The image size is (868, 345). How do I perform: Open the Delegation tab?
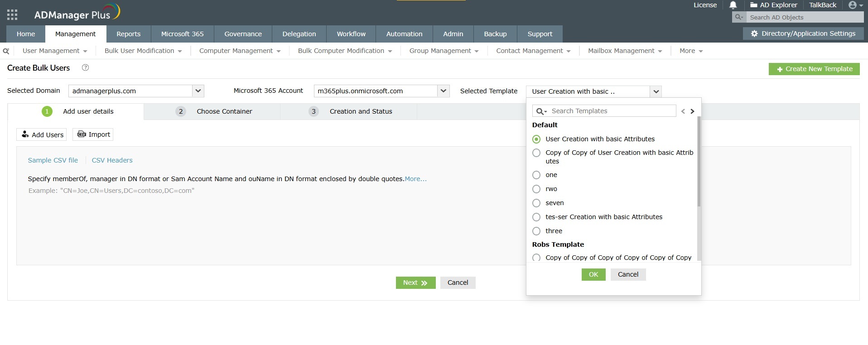[299, 34]
